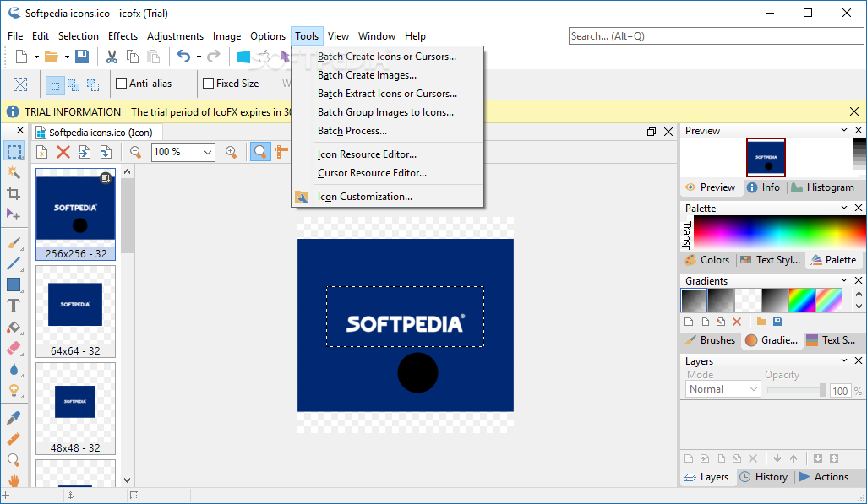Choose Icon Resource Editor menu entry
Screen dimensions: 867x504
pyautogui.click(x=387, y=154)
